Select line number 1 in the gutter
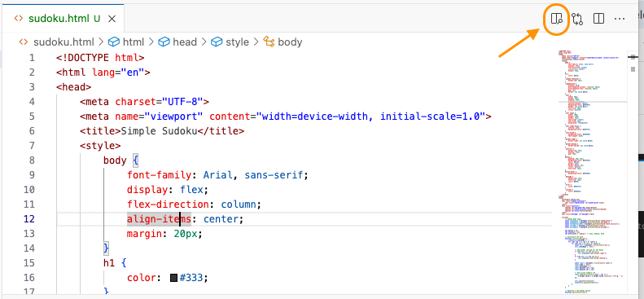 coord(32,58)
